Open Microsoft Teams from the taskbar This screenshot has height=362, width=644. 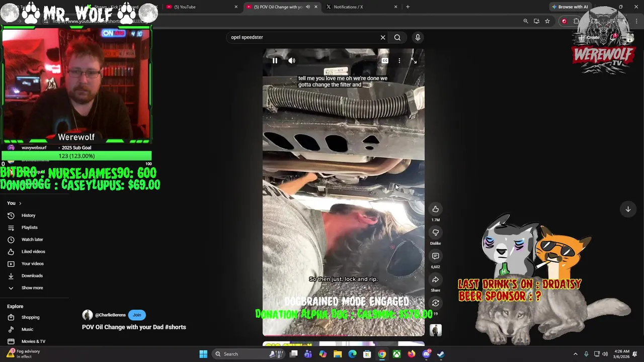click(308, 354)
